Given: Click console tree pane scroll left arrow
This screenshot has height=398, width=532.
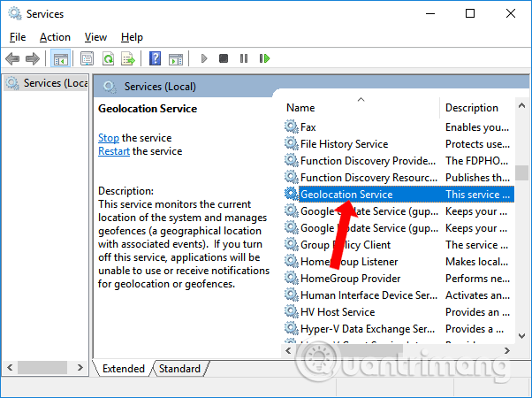Looking at the screenshot, I should click(10, 367).
